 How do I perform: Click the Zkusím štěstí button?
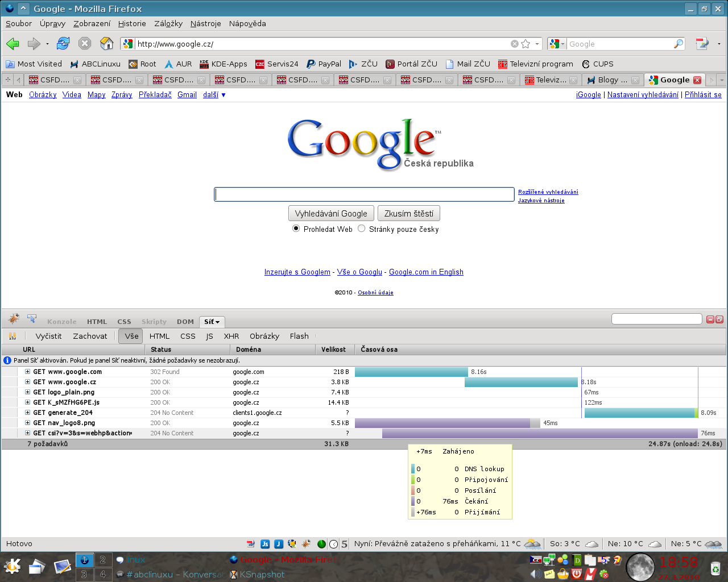[409, 214]
